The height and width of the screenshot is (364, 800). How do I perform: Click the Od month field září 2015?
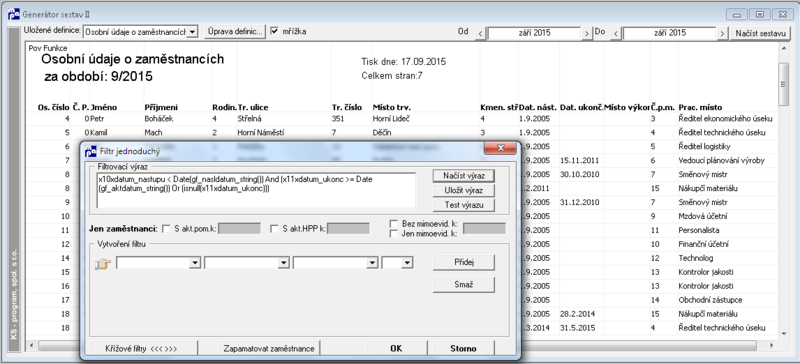[x=534, y=33]
